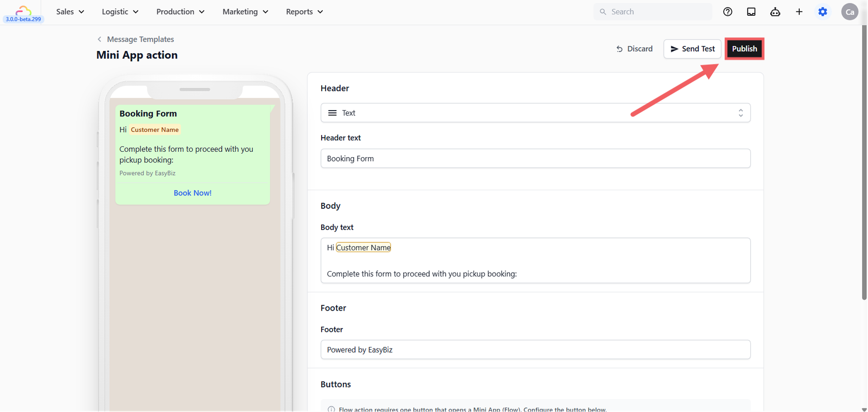Click the Search field
The image size is (868, 412).
click(x=653, y=11)
